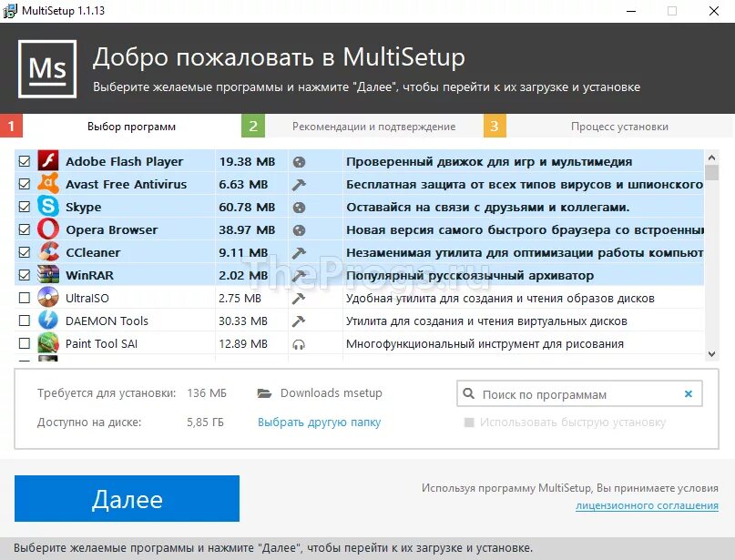Click scroll down arrow of program list
Screen dimensions: 735x560
point(711,354)
